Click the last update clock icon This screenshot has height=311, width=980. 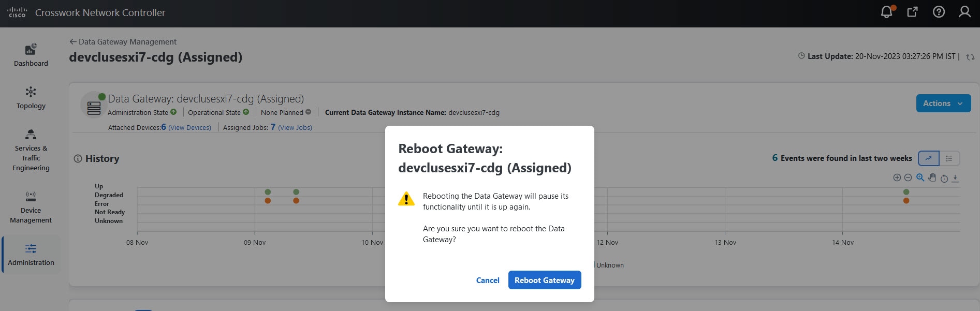coord(801,56)
